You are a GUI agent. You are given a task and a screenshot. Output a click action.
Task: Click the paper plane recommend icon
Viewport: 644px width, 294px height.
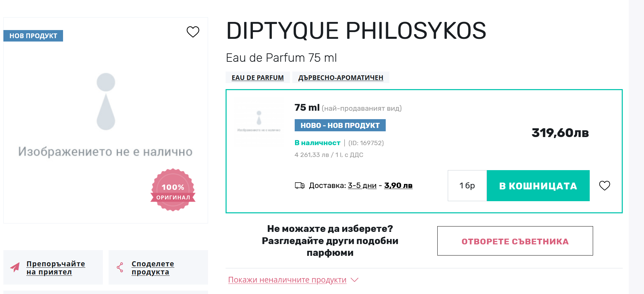pyautogui.click(x=15, y=267)
